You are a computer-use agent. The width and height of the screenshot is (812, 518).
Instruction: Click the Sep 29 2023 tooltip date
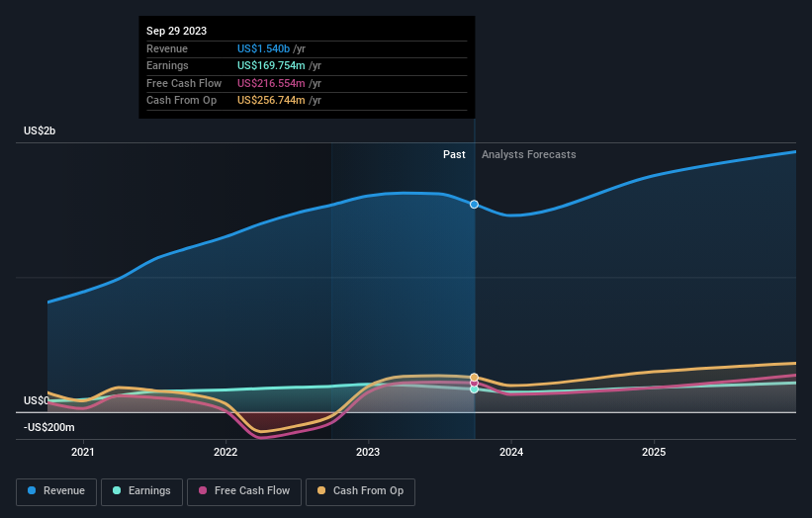(177, 31)
